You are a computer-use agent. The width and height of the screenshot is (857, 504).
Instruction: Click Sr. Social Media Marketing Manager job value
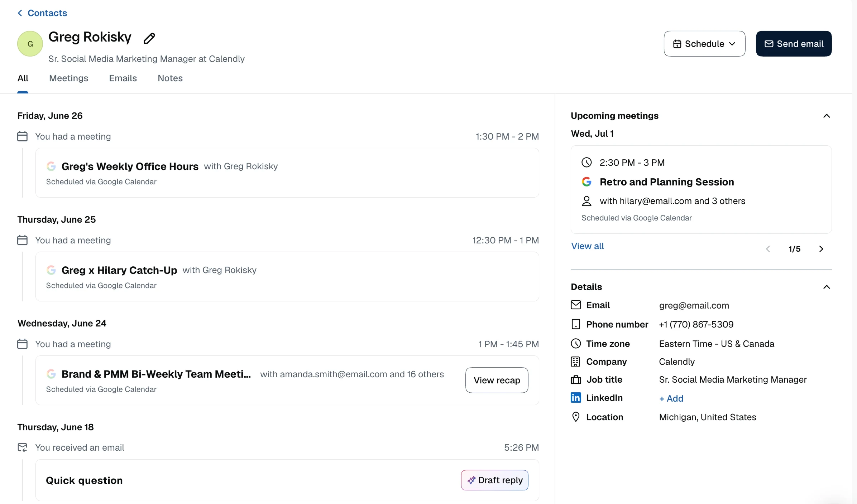tap(733, 379)
